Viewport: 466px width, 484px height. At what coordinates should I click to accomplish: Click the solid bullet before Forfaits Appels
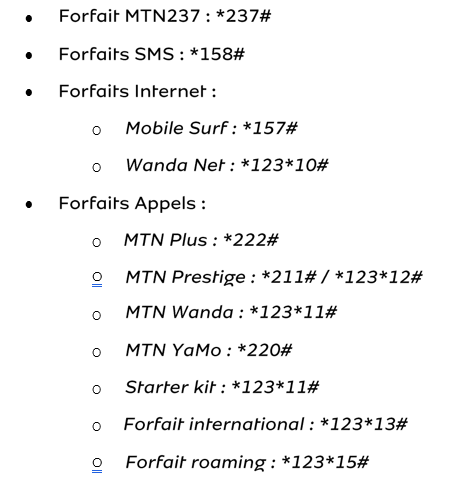coord(29,204)
